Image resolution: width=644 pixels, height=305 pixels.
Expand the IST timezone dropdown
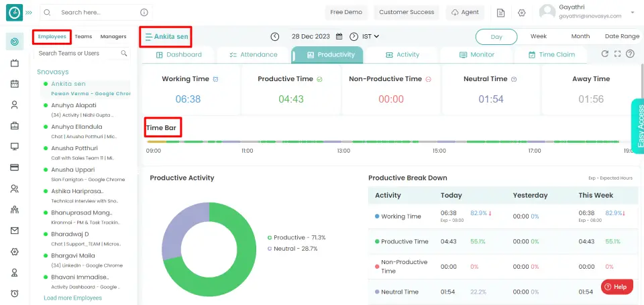[370, 36]
